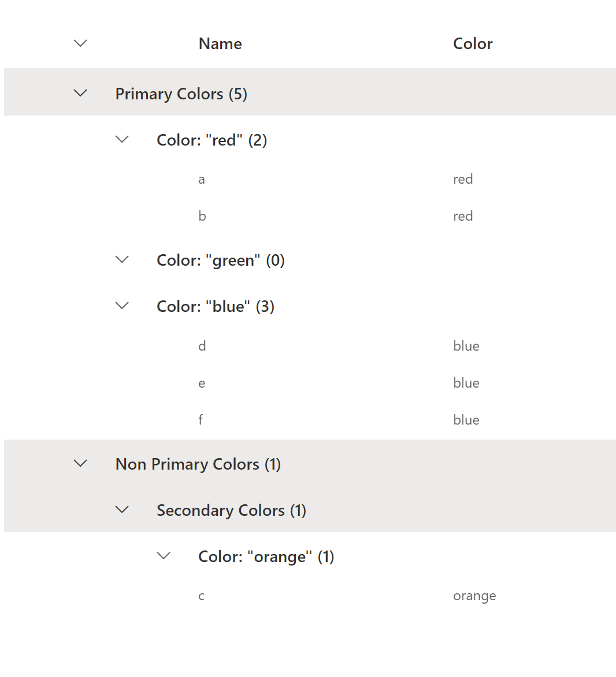Select row f under blue colors
Image resolution: width=616 pixels, height=677 pixels.
pyautogui.click(x=201, y=419)
